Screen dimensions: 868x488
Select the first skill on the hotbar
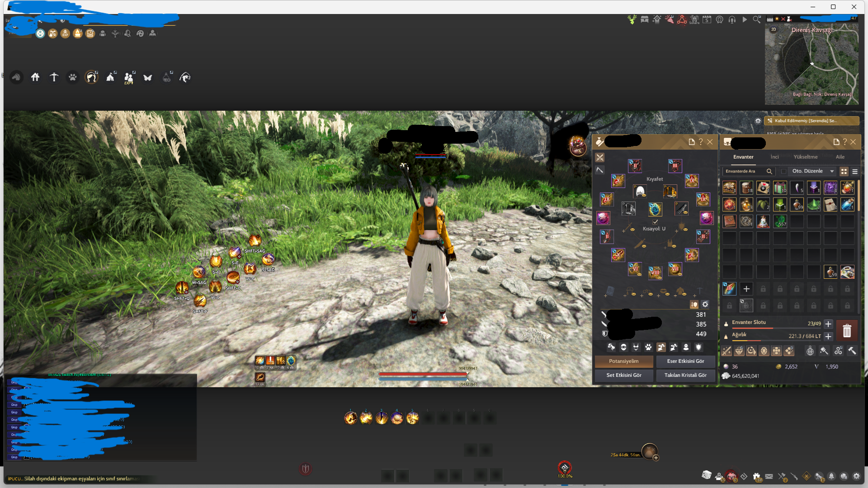click(x=351, y=418)
